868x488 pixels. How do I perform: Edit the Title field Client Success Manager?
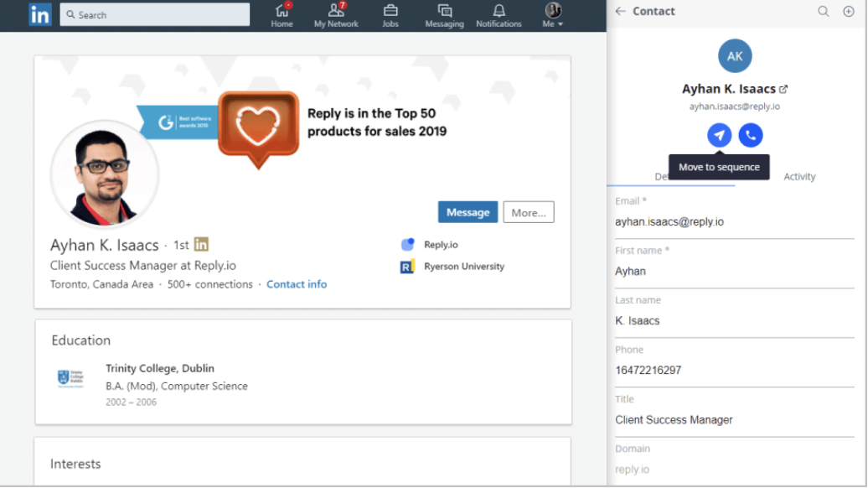735,420
